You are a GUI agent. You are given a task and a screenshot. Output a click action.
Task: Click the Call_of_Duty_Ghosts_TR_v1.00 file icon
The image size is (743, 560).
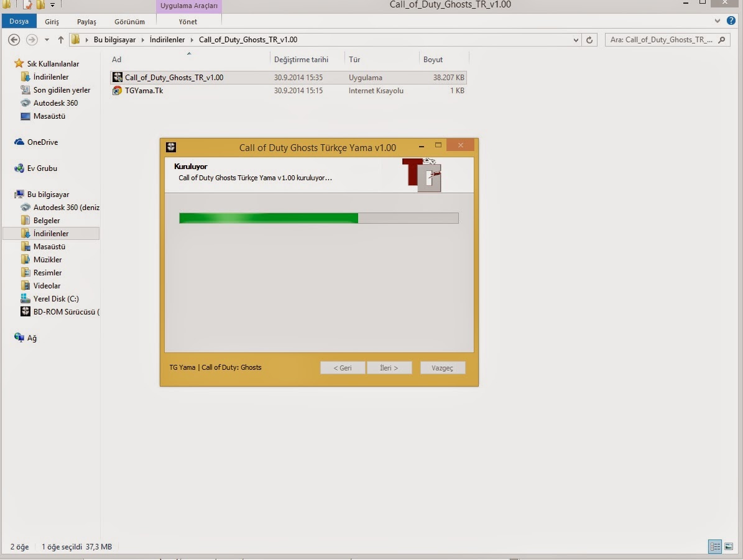117,77
